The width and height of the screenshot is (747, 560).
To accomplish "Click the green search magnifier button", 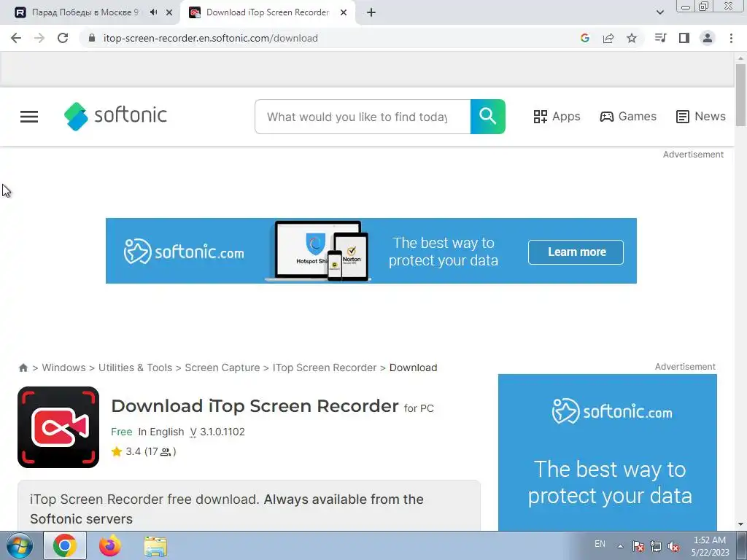I will [x=488, y=117].
